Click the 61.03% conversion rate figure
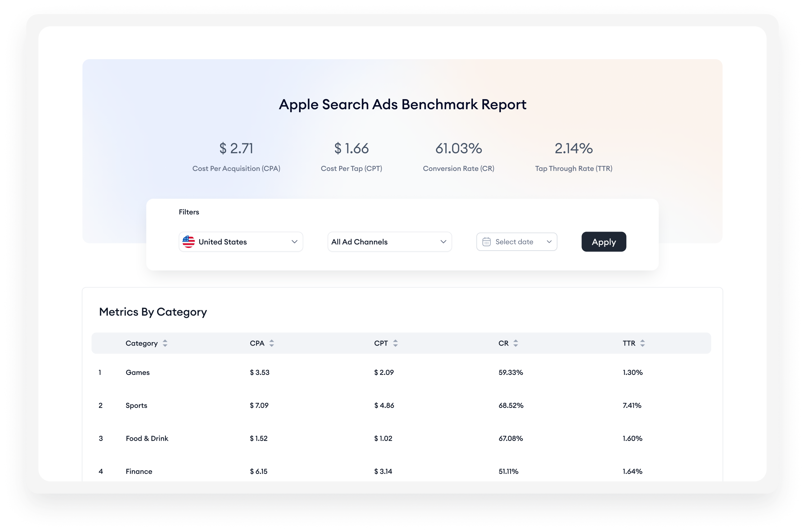The width and height of the screenshot is (805, 532). pyautogui.click(x=458, y=148)
